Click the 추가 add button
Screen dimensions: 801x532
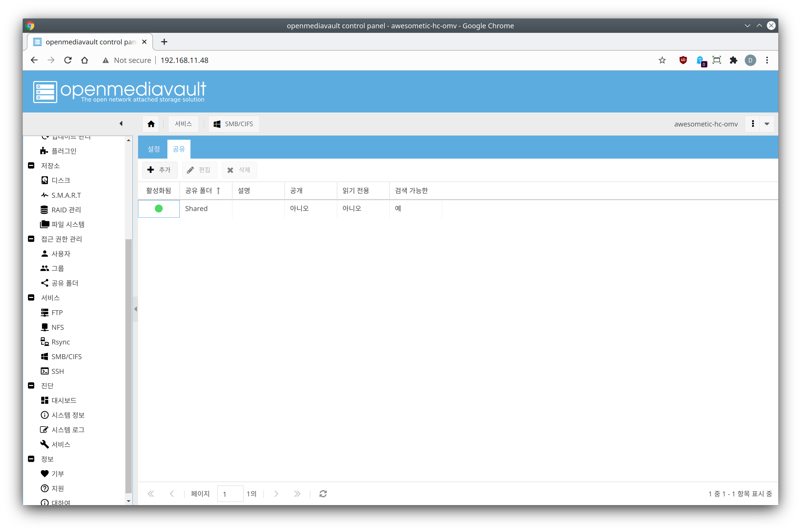[x=159, y=170]
